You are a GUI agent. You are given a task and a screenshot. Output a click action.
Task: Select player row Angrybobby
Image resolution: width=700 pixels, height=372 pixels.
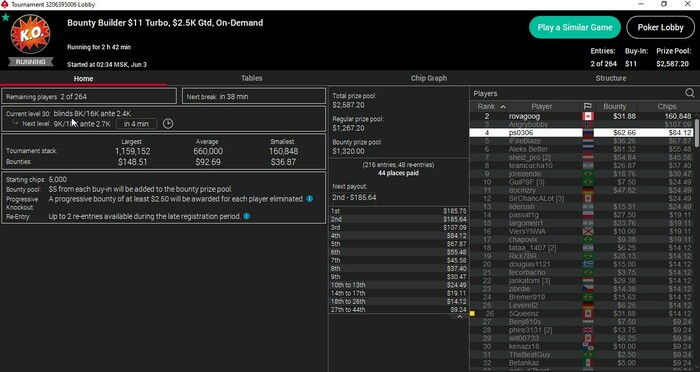[582, 125]
